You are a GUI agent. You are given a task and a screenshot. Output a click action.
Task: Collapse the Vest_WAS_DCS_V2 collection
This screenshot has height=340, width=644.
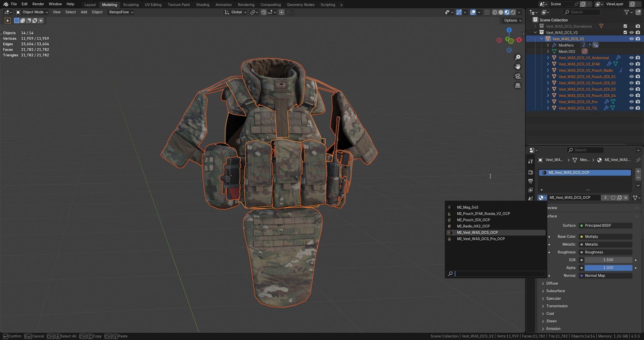point(535,32)
